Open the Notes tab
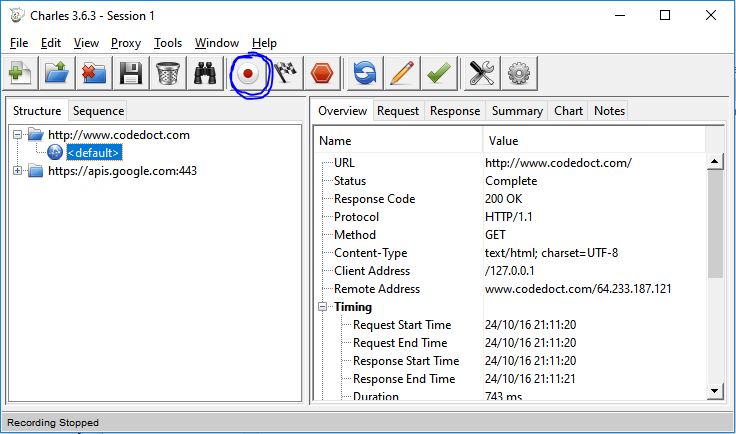 (x=609, y=111)
